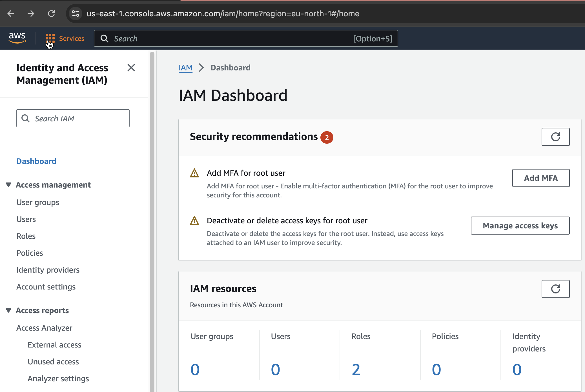This screenshot has width=585, height=392.
Task: Go forward with the browser forward arrow
Action: pyautogui.click(x=31, y=14)
